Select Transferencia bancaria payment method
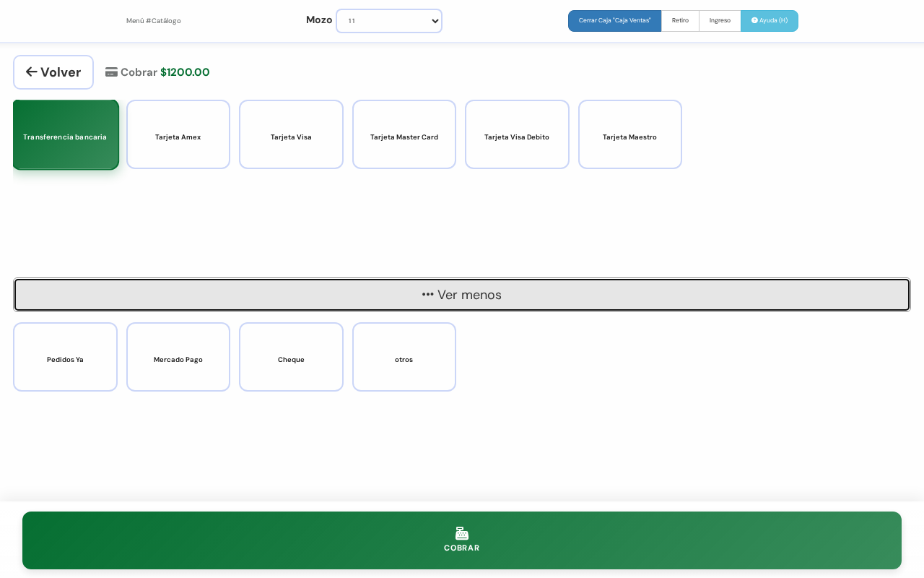Image resolution: width=924 pixels, height=578 pixels. (x=65, y=135)
